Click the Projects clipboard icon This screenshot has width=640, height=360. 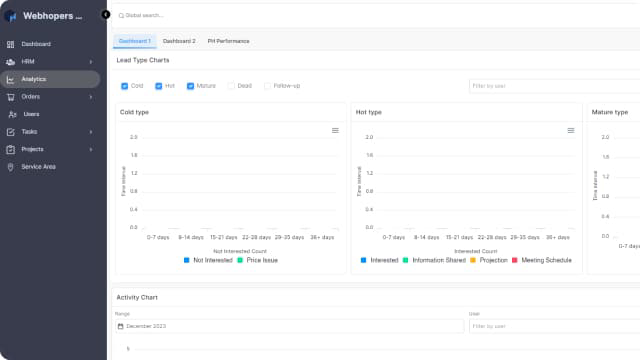11,149
